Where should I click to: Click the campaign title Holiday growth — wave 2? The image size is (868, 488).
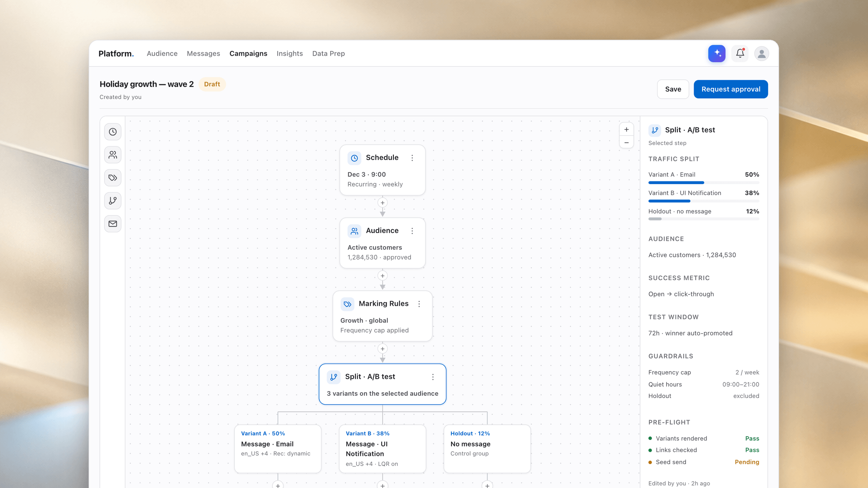(146, 84)
